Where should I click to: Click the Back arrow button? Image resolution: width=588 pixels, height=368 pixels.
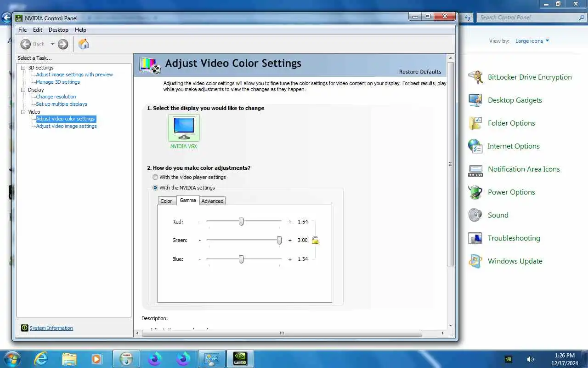click(26, 44)
